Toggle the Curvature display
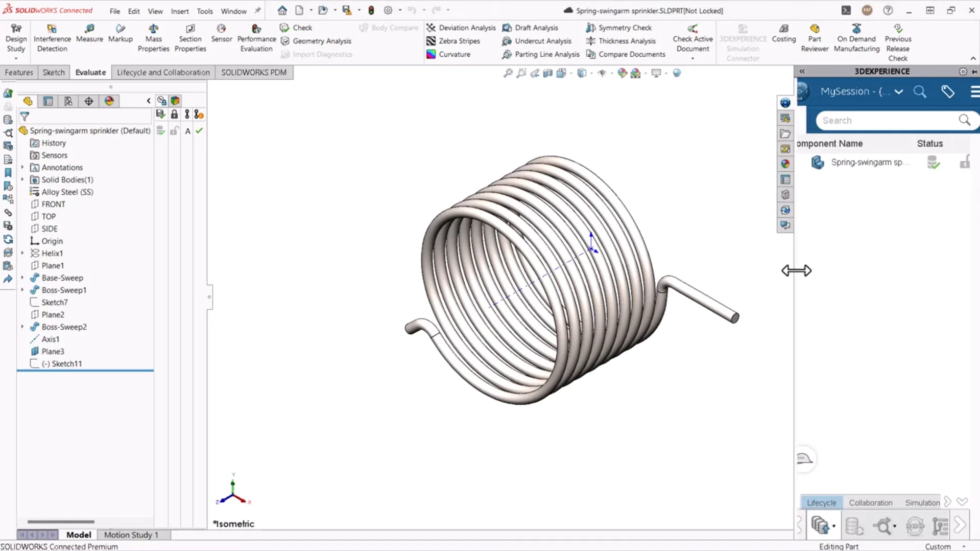980x551 pixels. pyautogui.click(x=448, y=54)
